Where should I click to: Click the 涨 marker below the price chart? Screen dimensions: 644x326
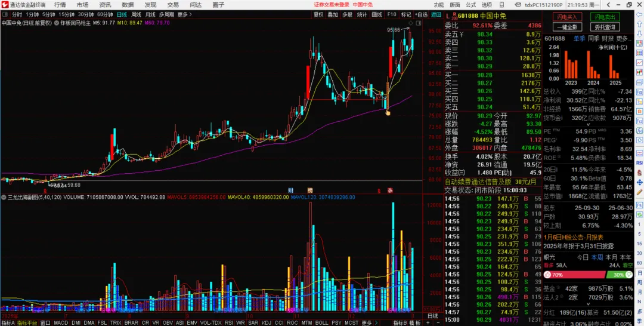pyautogui.click(x=390, y=190)
